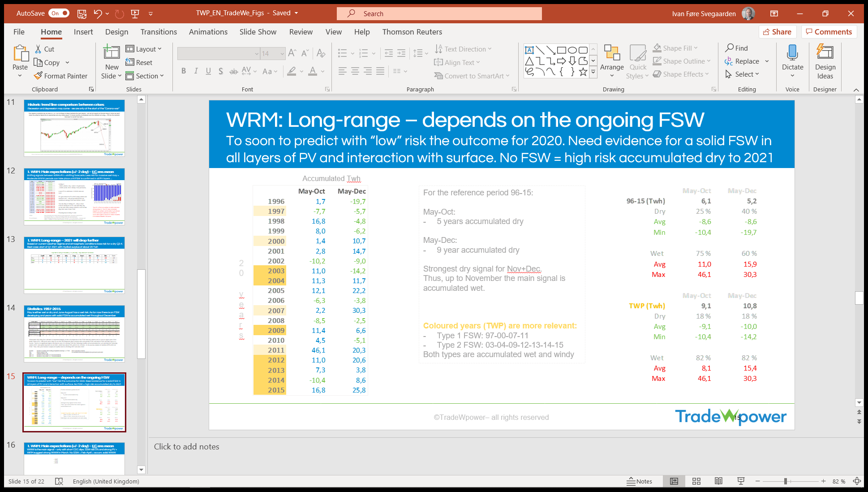Switch to Slide Sorter view icon
The width and height of the screenshot is (868, 492).
coord(696,481)
